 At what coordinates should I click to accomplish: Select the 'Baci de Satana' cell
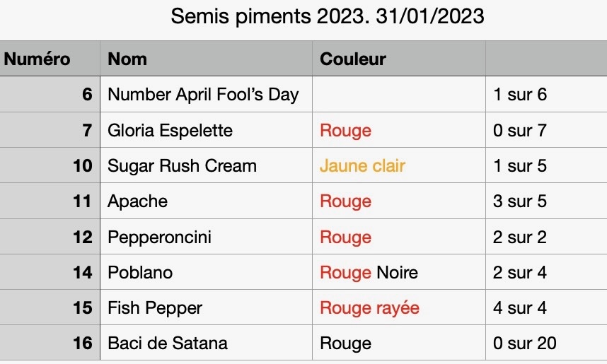pos(206,343)
